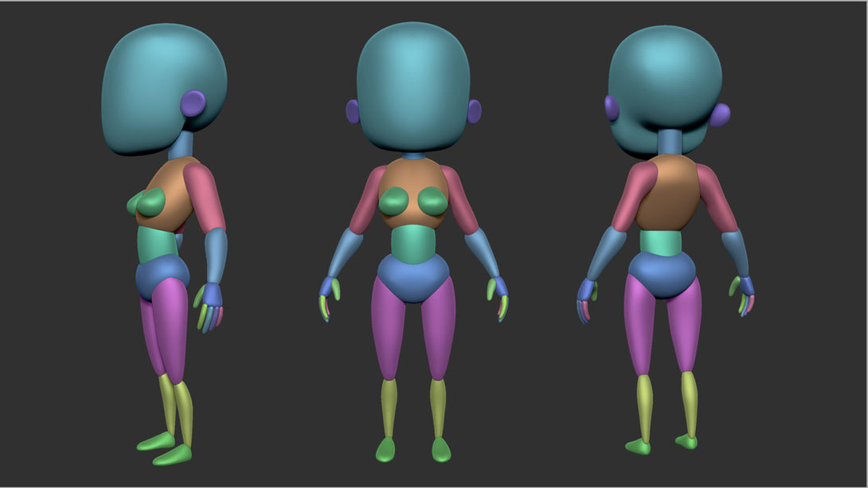Viewport: 868px width, 488px height.
Task: Click the blue hips of the rear-view figure
Action: pyautogui.click(x=661, y=273)
